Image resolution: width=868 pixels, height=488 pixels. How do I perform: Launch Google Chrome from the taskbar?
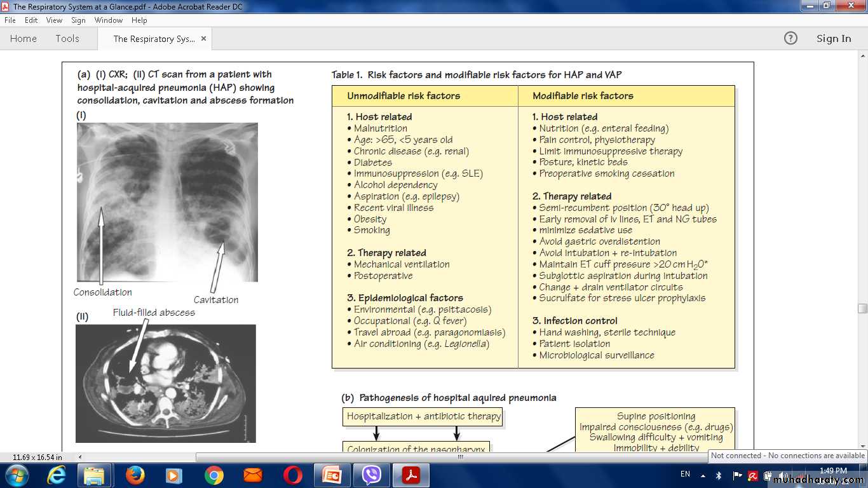coord(214,475)
